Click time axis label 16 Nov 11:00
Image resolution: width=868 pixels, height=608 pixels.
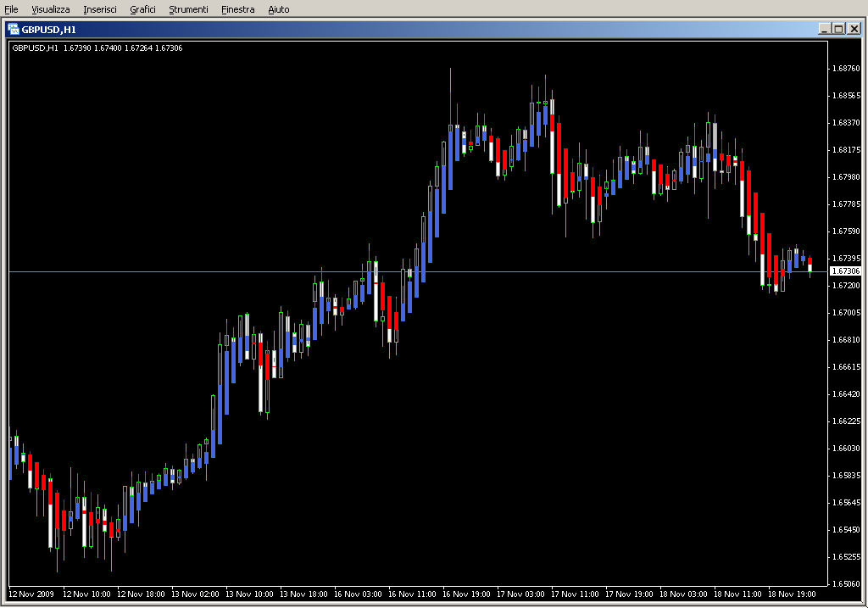pyautogui.click(x=412, y=594)
